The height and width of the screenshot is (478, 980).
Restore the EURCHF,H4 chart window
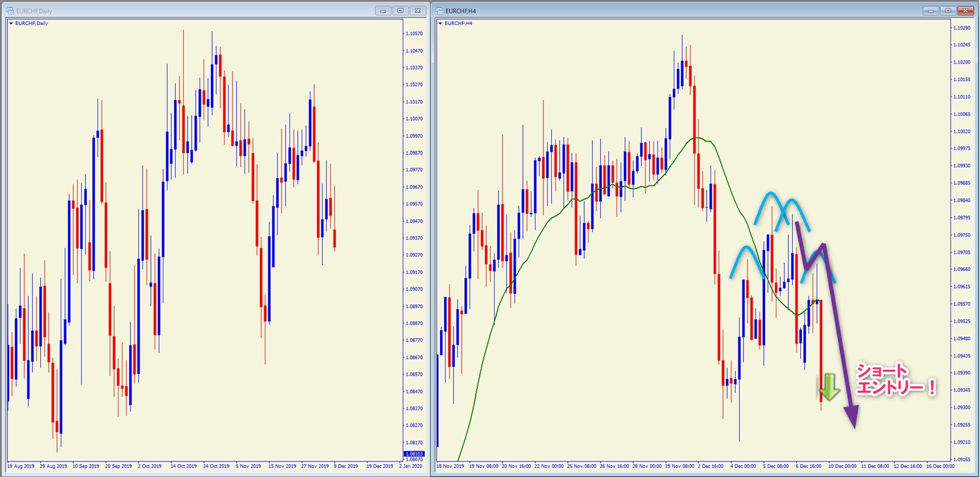pyautogui.click(x=948, y=11)
